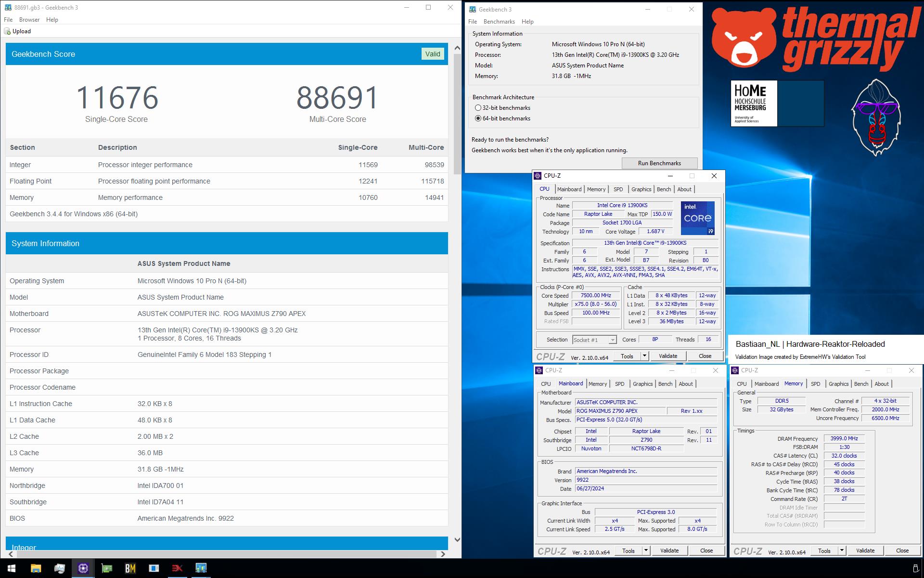Click the Geekbench taskbar icon
This screenshot has width=924, height=578.
tap(201, 568)
